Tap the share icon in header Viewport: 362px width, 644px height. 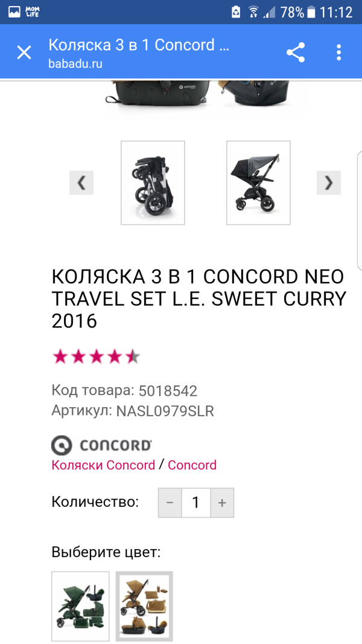296,53
